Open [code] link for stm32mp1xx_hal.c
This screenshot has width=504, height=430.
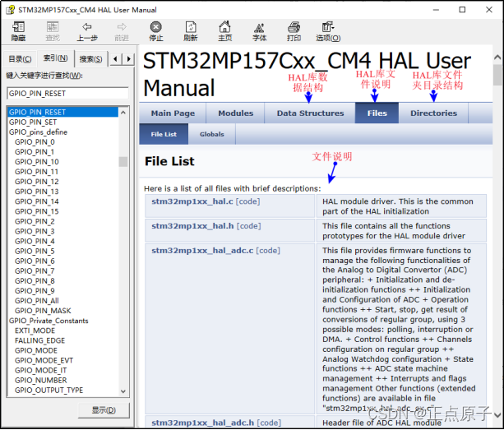[x=247, y=201]
